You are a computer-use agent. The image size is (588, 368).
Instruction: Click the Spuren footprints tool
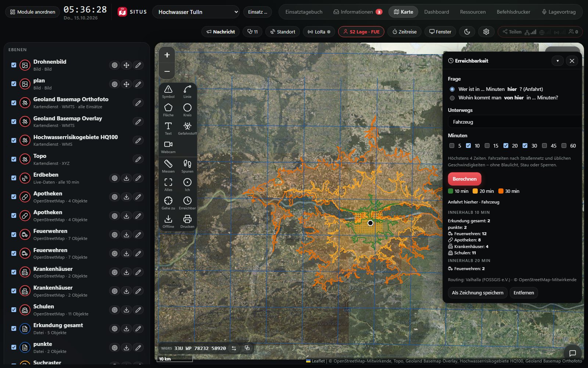[187, 166]
